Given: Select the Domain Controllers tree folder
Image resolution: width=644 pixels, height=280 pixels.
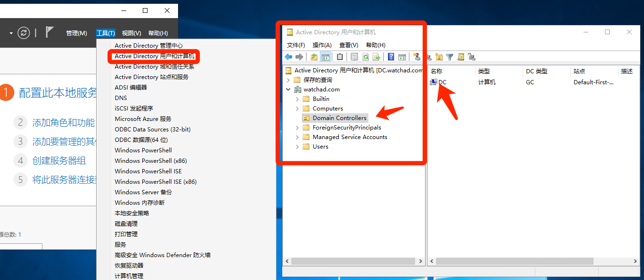Looking at the screenshot, I should (x=339, y=118).
